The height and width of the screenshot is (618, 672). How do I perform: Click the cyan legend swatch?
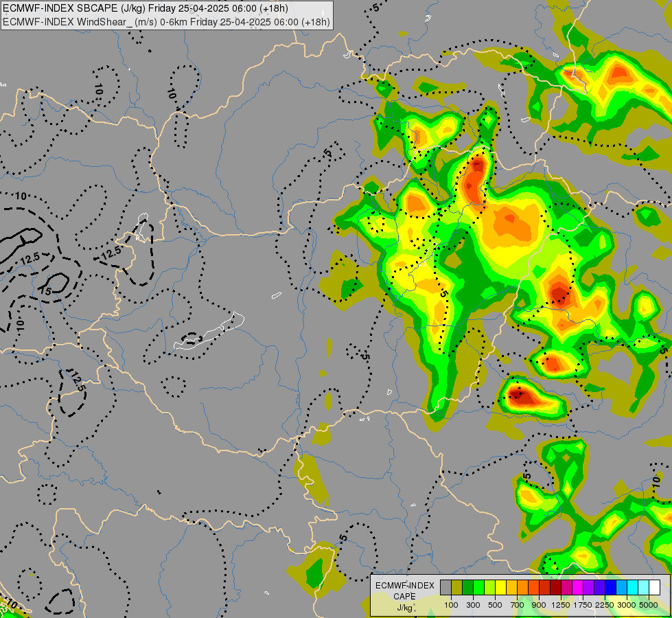click(x=632, y=588)
